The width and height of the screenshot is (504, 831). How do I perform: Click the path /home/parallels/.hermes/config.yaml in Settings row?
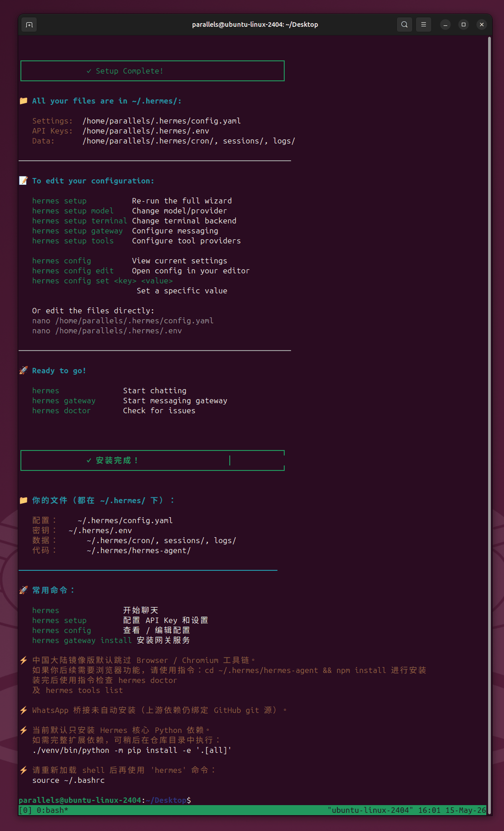pyautogui.click(x=162, y=121)
